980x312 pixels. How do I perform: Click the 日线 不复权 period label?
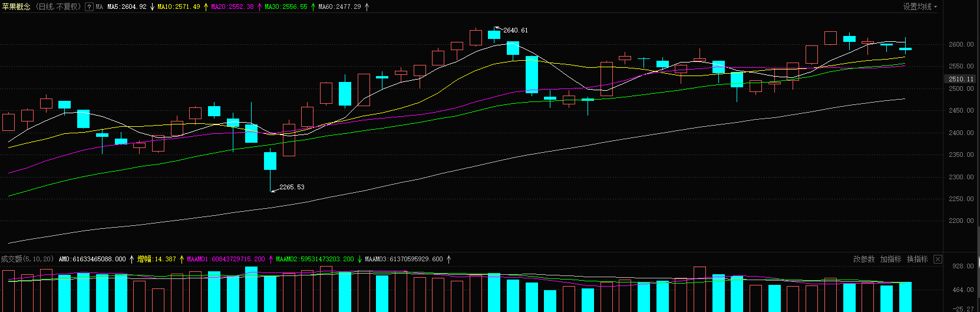pos(58,7)
